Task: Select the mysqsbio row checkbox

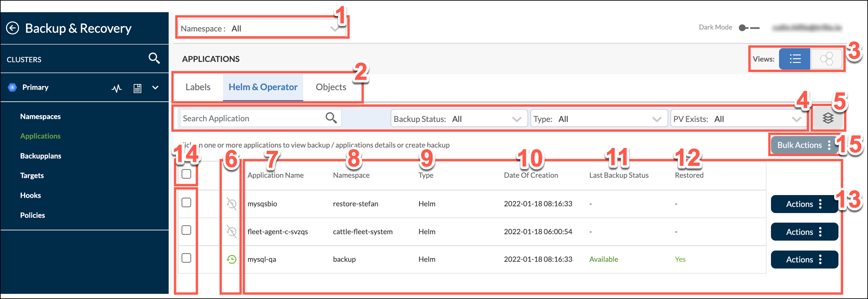Action: [186, 203]
